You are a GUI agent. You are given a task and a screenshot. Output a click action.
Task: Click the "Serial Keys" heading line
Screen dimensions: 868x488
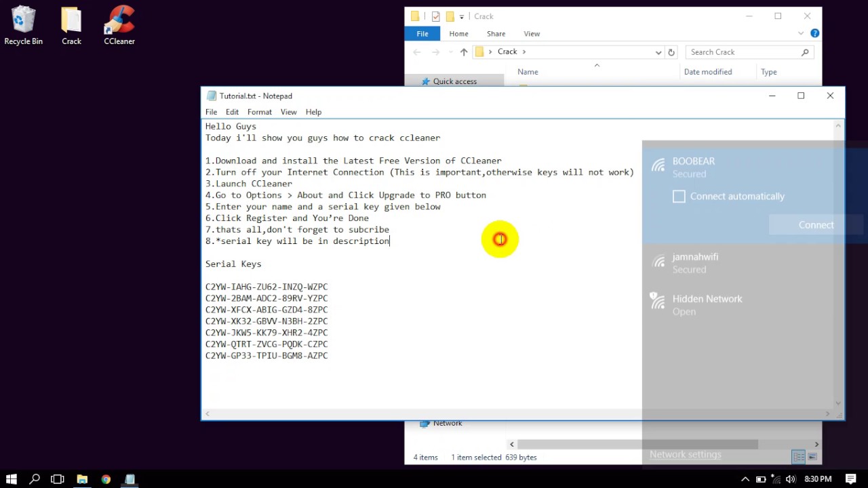(x=233, y=264)
